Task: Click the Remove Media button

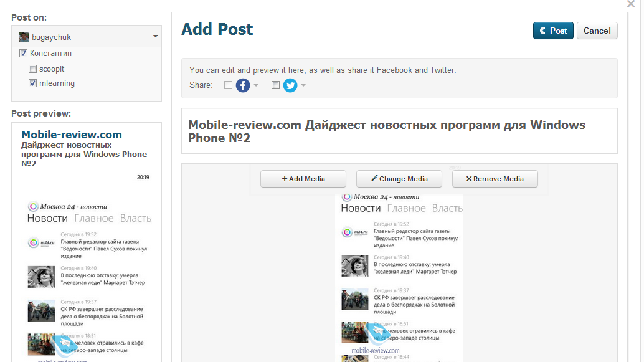Action: [x=495, y=179]
